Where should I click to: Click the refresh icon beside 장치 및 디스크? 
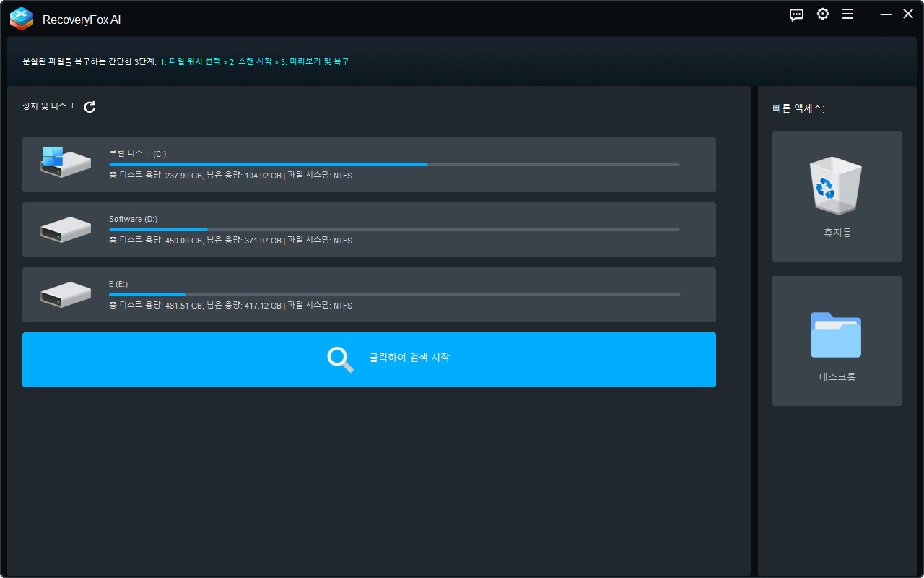tap(90, 107)
